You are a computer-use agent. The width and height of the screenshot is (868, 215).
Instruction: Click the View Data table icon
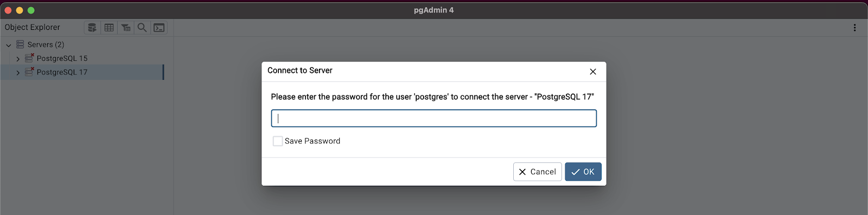point(109,27)
